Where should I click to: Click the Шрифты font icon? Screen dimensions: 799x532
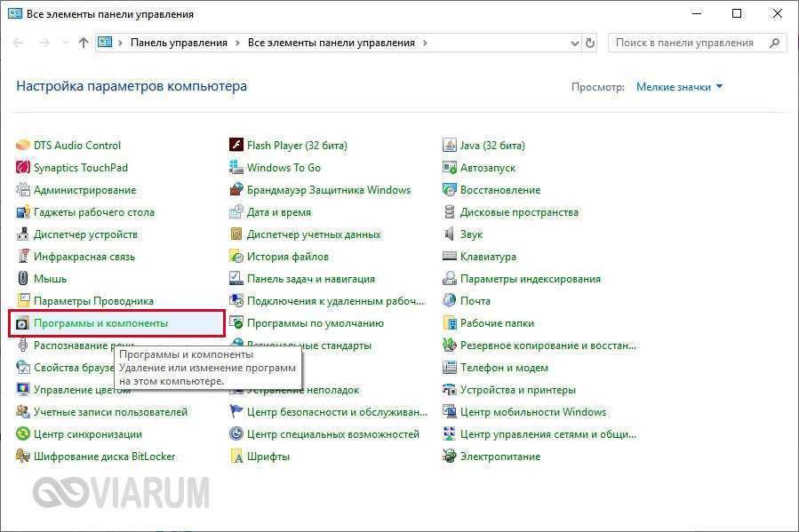click(x=236, y=457)
